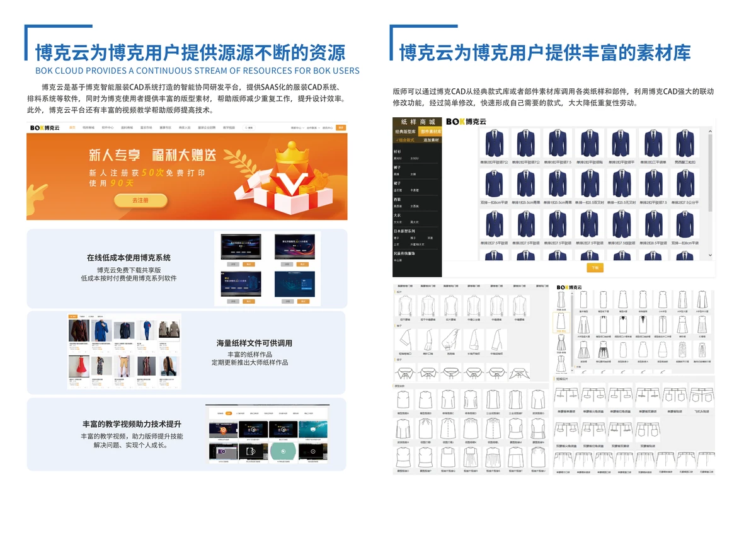756x535 pixels.
Task: Click the yellow 下载 download button
Action: (x=595, y=267)
